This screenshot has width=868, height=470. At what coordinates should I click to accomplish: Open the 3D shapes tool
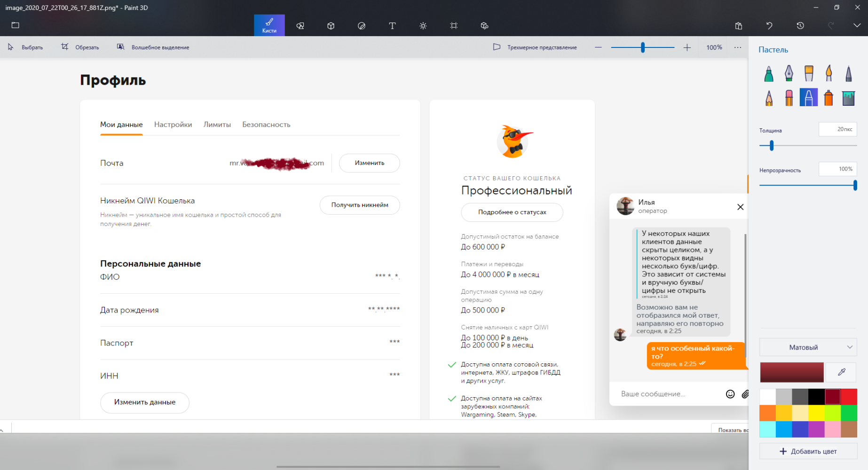tap(331, 26)
